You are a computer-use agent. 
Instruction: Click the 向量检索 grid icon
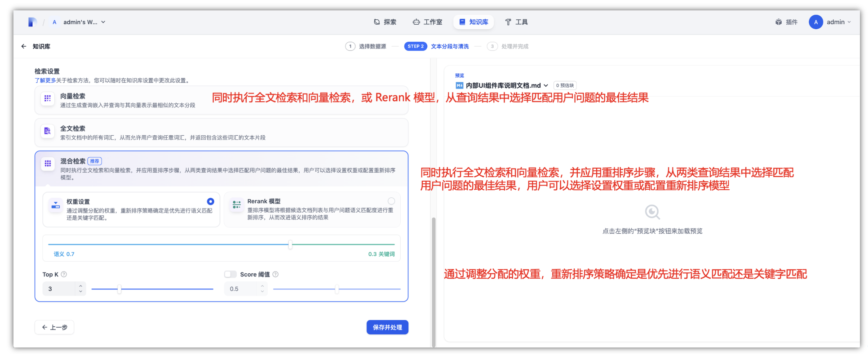tap(48, 98)
